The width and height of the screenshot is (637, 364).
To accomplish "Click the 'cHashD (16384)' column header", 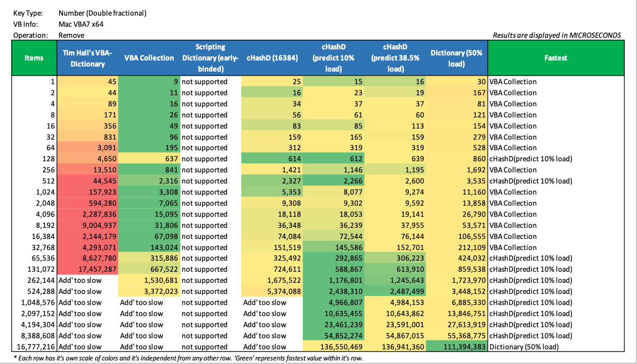I will click(x=272, y=58).
